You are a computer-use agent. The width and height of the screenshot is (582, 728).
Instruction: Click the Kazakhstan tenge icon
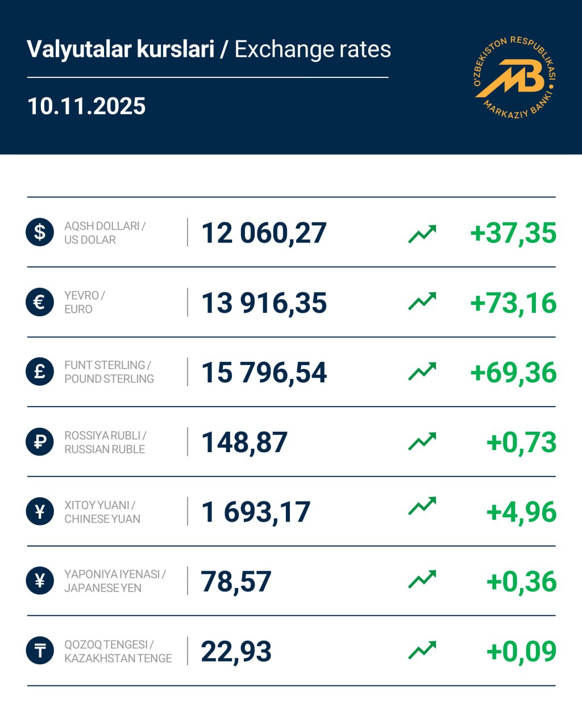(40, 651)
